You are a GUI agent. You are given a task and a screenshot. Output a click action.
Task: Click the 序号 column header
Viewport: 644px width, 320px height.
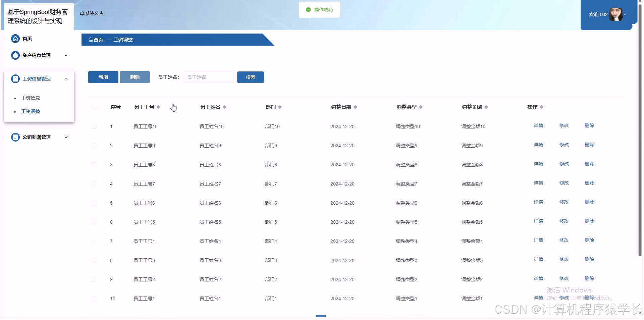115,107
